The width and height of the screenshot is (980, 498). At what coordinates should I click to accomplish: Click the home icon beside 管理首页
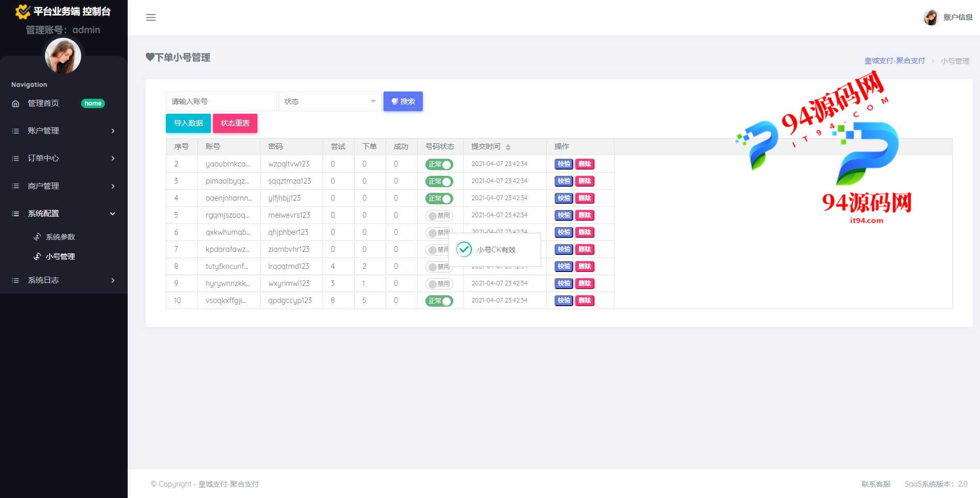[x=16, y=103]
